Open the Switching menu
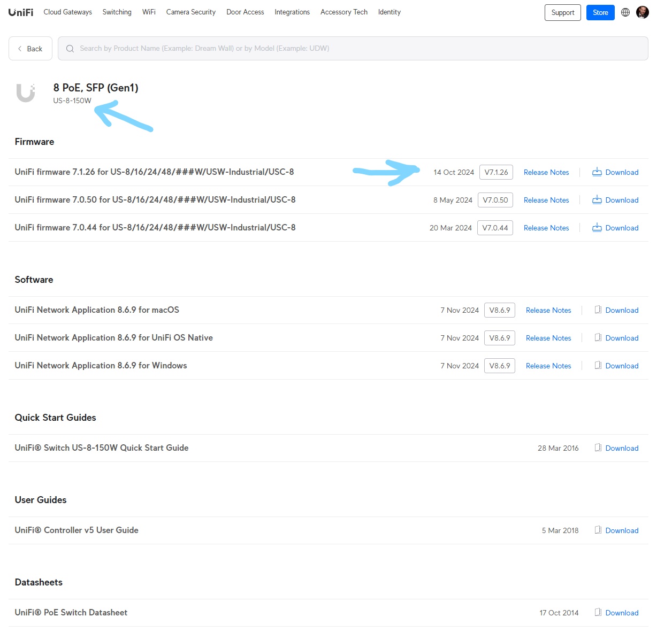This screenshot has width=672, height=640. [x=117, y=12]
